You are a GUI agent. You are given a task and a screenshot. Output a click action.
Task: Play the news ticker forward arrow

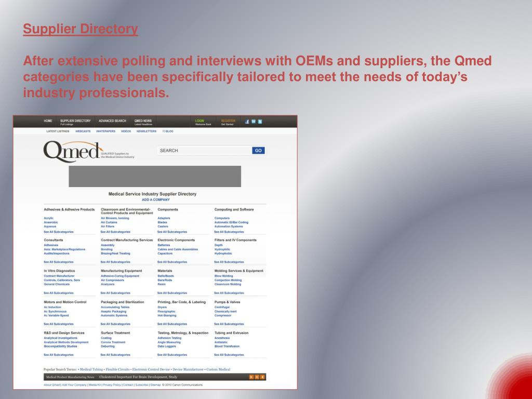coord(251,377)
